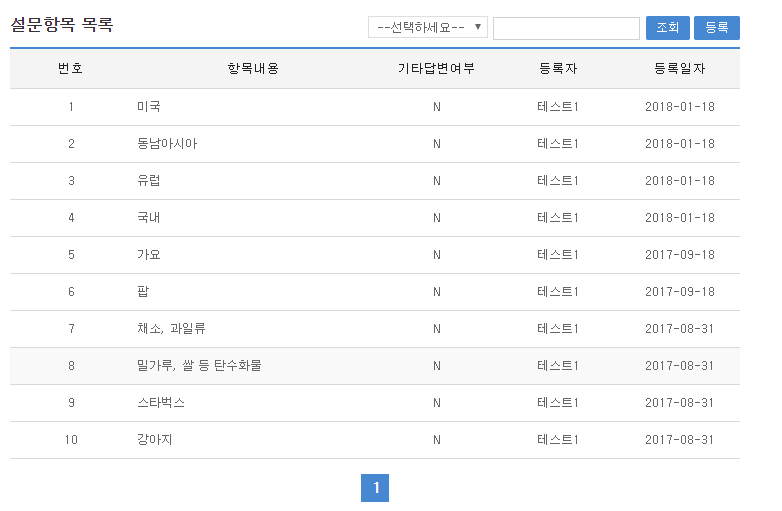Click the 등록자 column header
This screenshot has height=511, width=782.
pyautogui.click(x=557, y=69)
